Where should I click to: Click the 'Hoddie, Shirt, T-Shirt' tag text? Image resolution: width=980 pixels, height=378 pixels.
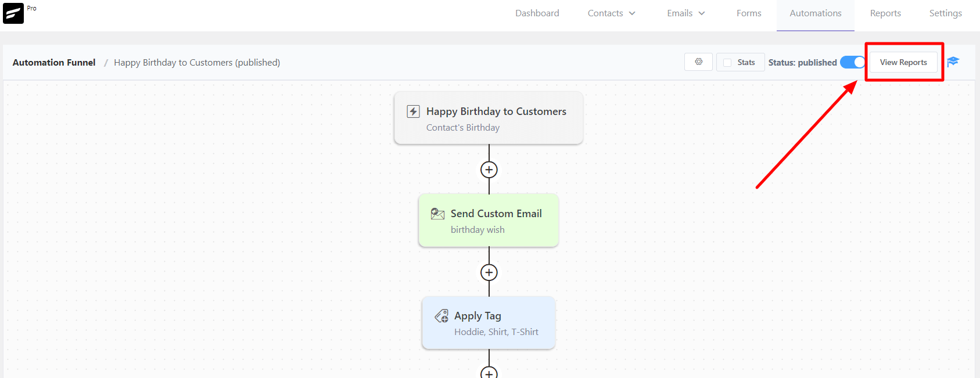tap(496, 332)
